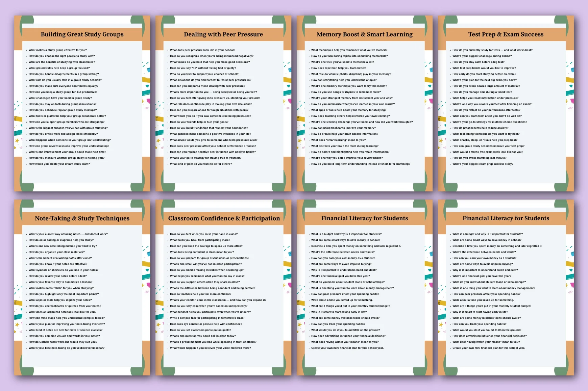Click "How do Cornell notes work" question

(63, 342)
